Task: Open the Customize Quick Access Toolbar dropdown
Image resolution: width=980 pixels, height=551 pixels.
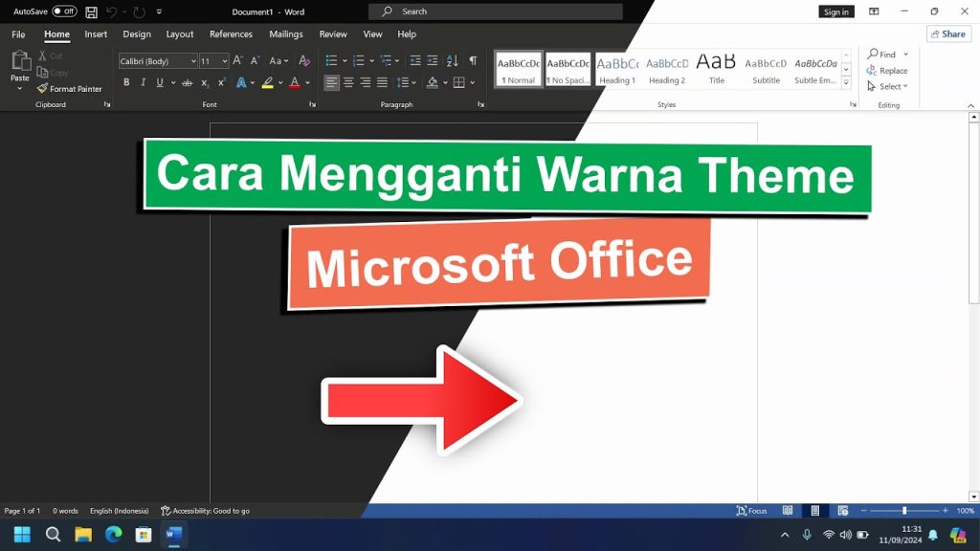Action: click(x=159, y=11)
